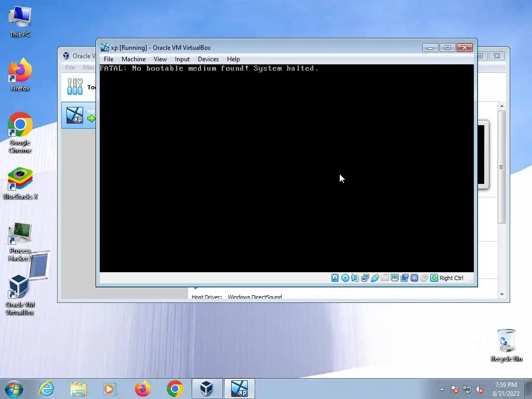Click Action Center flag tray icon
Screen dimensions: 532x399
[x=455, y=389]
